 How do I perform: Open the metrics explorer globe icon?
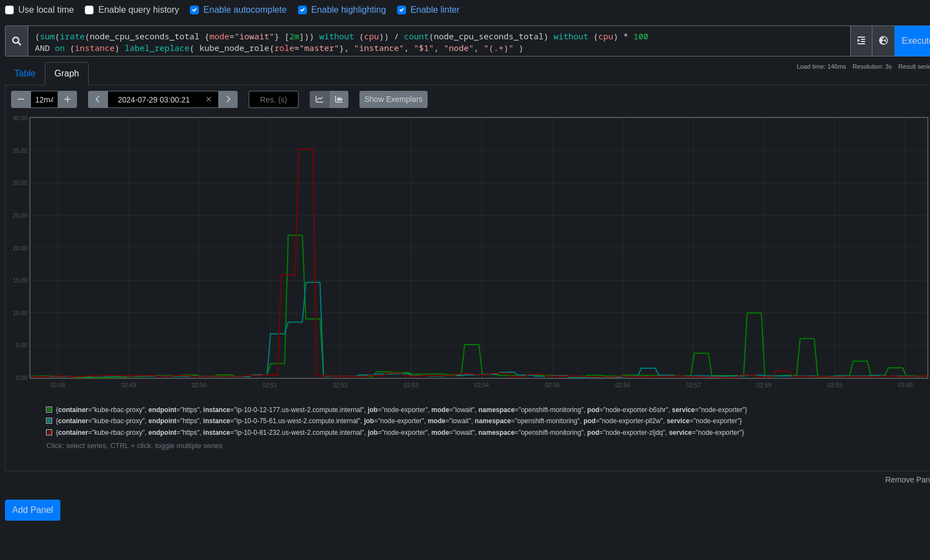(x=883, y=41)
